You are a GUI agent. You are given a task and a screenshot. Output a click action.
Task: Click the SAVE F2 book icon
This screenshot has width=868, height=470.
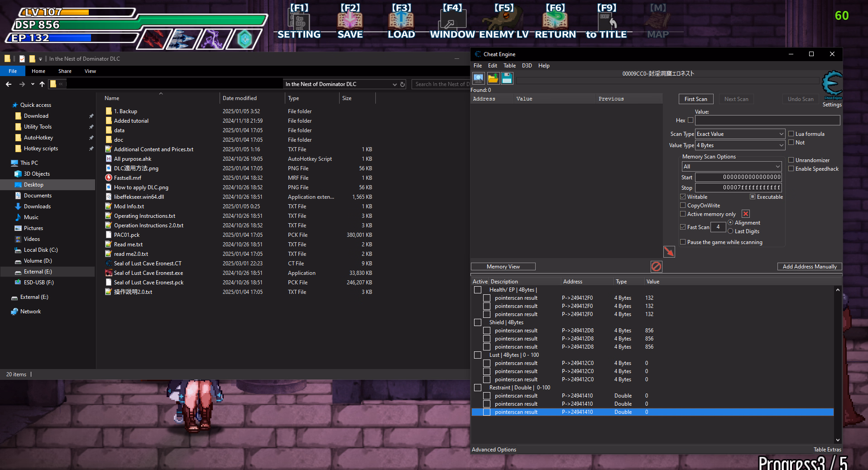[x=350, y=21]
